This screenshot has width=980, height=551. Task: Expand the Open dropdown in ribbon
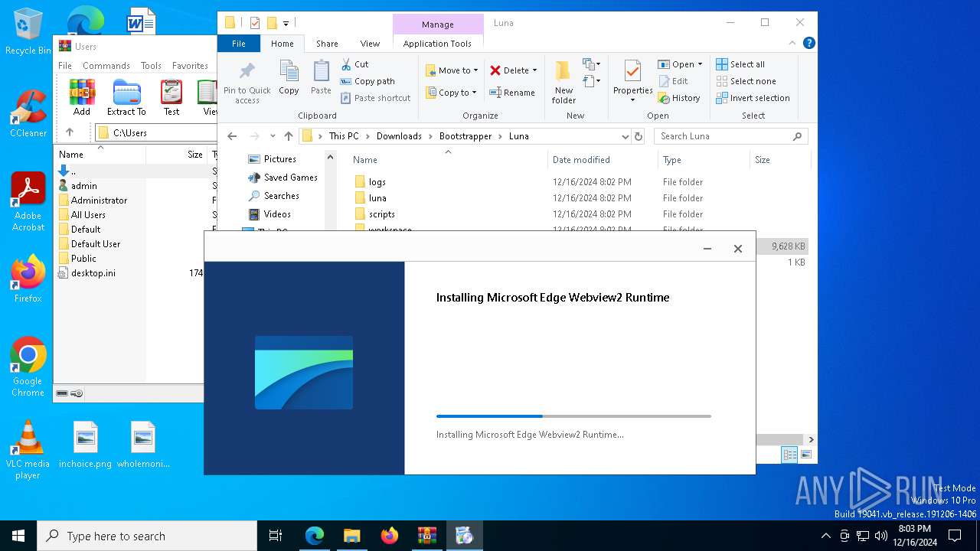click(x=700, y=64)
